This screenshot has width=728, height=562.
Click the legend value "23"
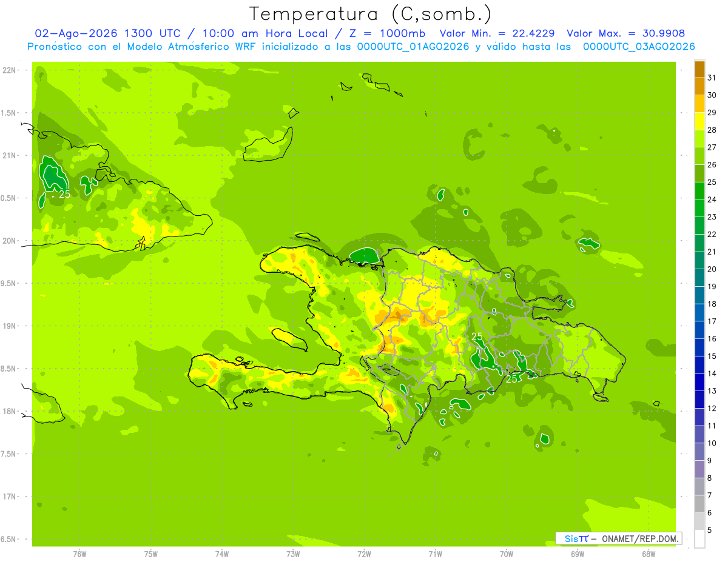712,217
